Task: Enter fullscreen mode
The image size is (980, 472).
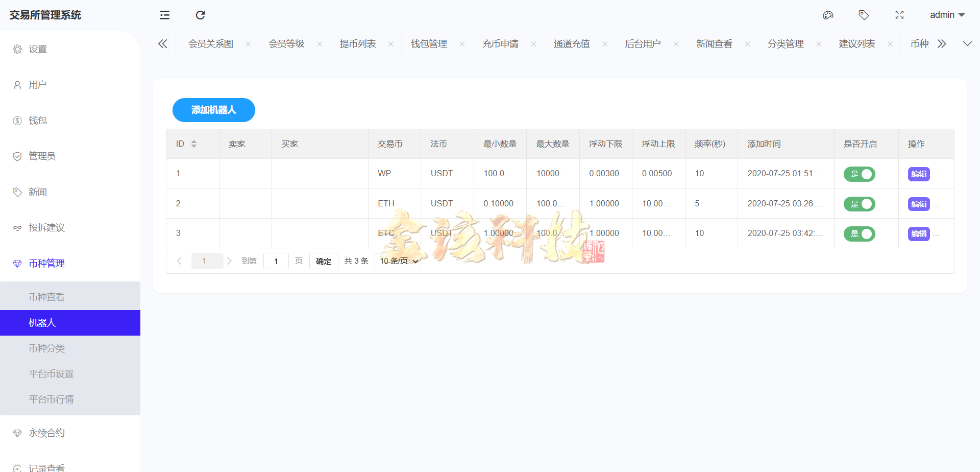Action: pyautogui.click(x=899, y=15)
